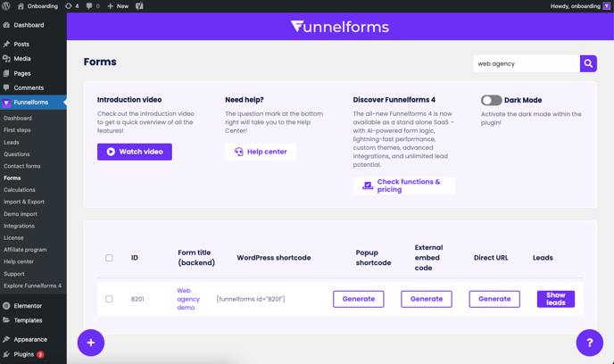Open the Howdy, onboarding account menu

[580, 6]
